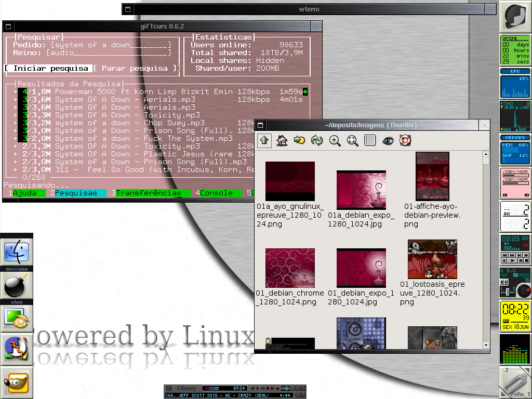The height and width of the screenshot is (399, 532).
Task: Launch the GIMP Wilber dock icon
Action: point(16,382)
